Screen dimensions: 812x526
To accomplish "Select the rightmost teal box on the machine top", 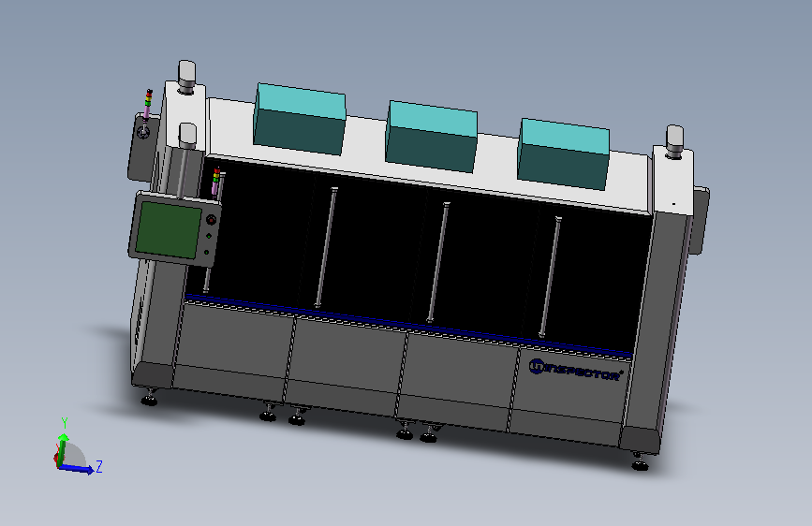I will pos(564,153).
